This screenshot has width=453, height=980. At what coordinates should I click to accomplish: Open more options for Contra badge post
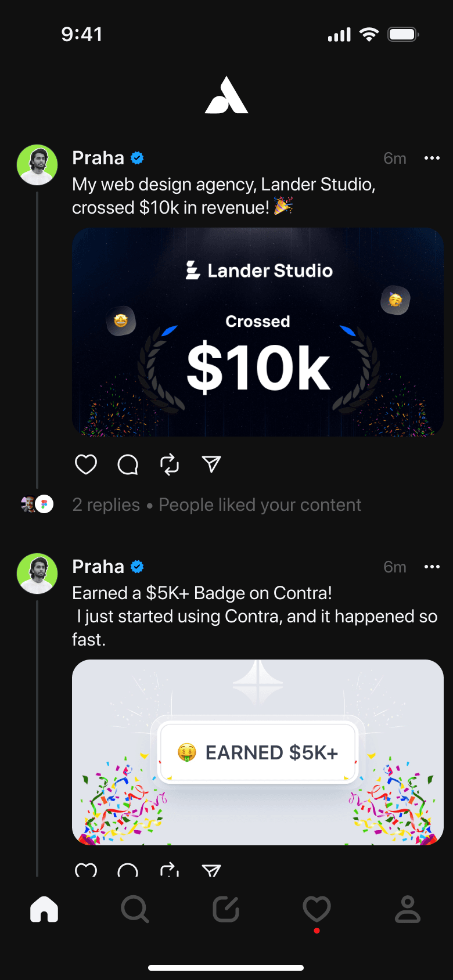pyautogui.click(x=432, y=567)
